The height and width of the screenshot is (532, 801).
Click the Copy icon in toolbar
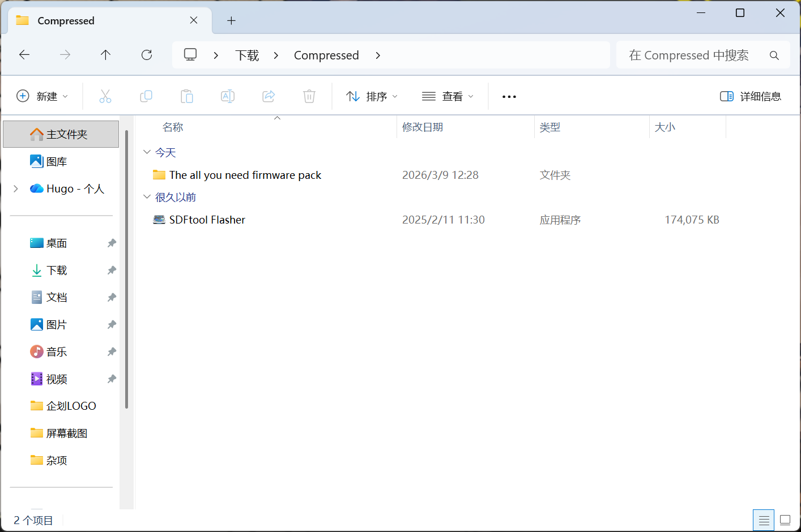(146, 96)
